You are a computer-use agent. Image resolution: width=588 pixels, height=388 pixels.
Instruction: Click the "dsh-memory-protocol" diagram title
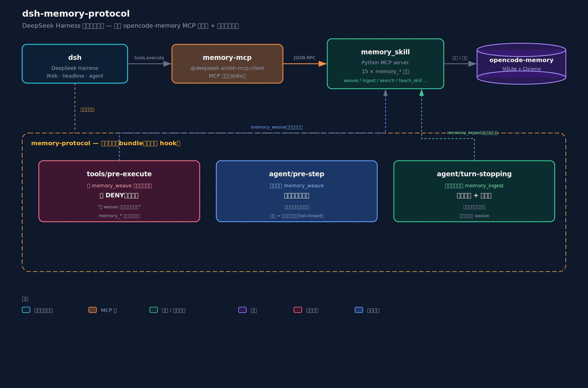(x=76, y=14)
